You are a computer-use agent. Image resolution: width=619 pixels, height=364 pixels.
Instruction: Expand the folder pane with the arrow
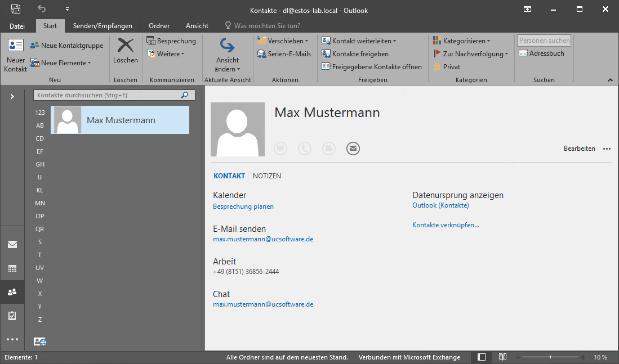[x=12, y=97]
